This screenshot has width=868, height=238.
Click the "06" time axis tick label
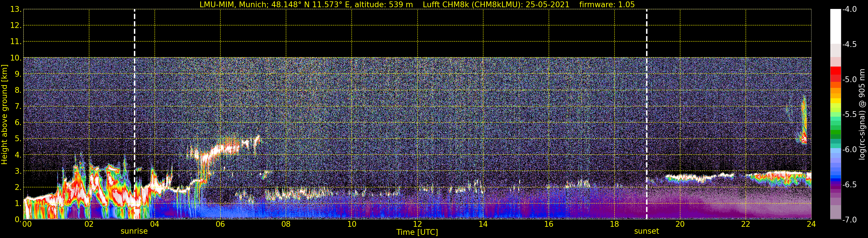coord(220,224)
